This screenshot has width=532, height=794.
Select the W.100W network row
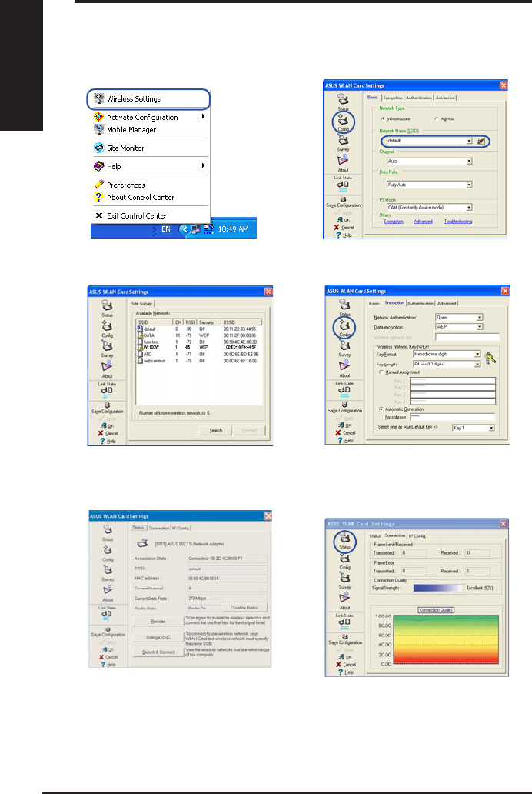coord(199,348)
